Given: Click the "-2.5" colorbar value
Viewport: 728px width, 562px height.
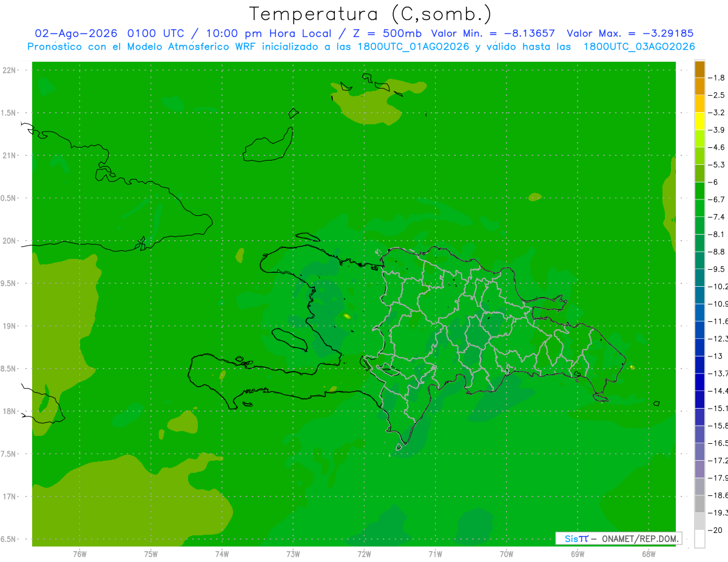Looking at the screenshot, I should [x=717, y=95].
